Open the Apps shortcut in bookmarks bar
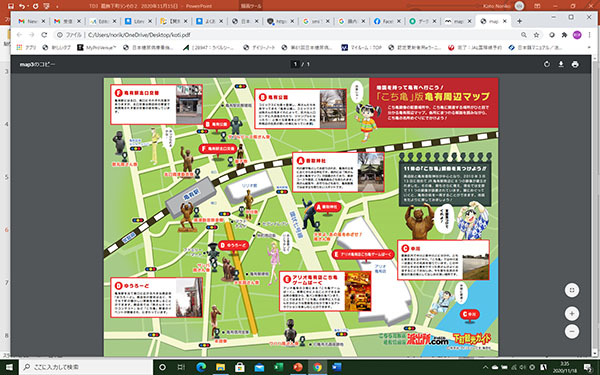Screen dimensions: 600x375 point(26,48)
